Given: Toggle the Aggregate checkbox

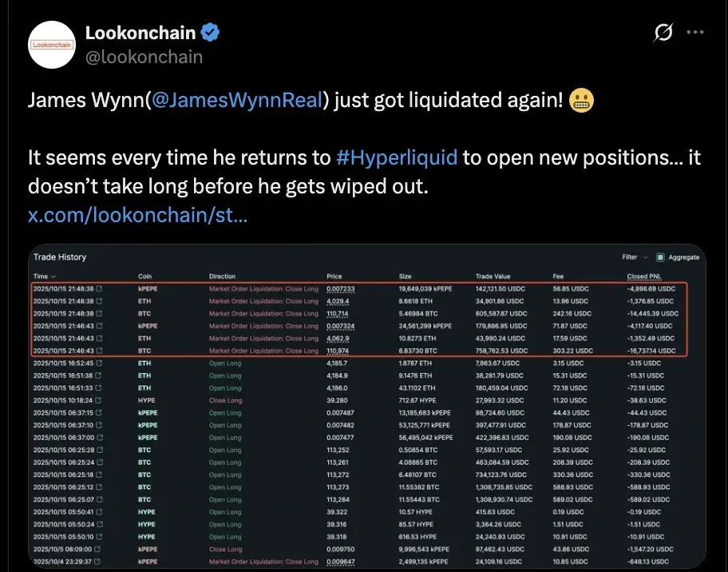Looking at the screenshot, I should 660,257.
